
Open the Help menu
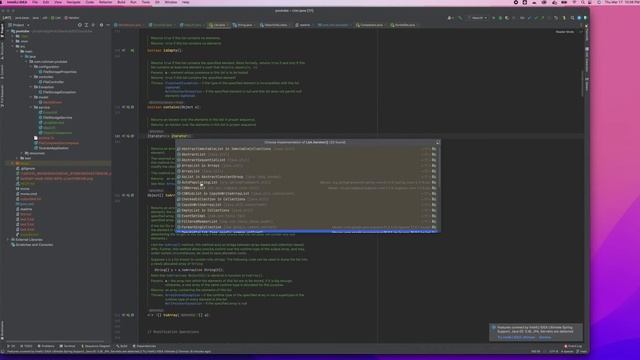coord(186,2)
